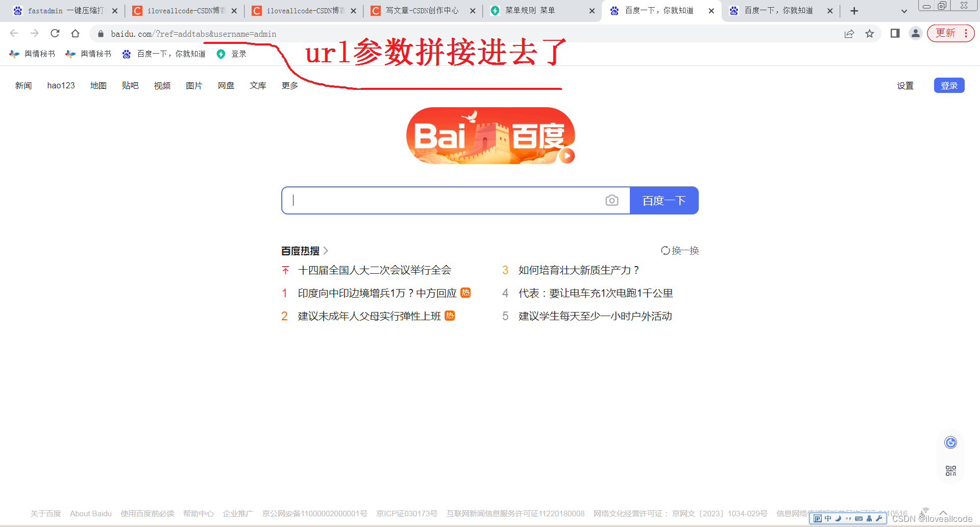Viewport: 980px width, 527px height.
Task: Reload the current Baidu page
Action: pos(55,34)
